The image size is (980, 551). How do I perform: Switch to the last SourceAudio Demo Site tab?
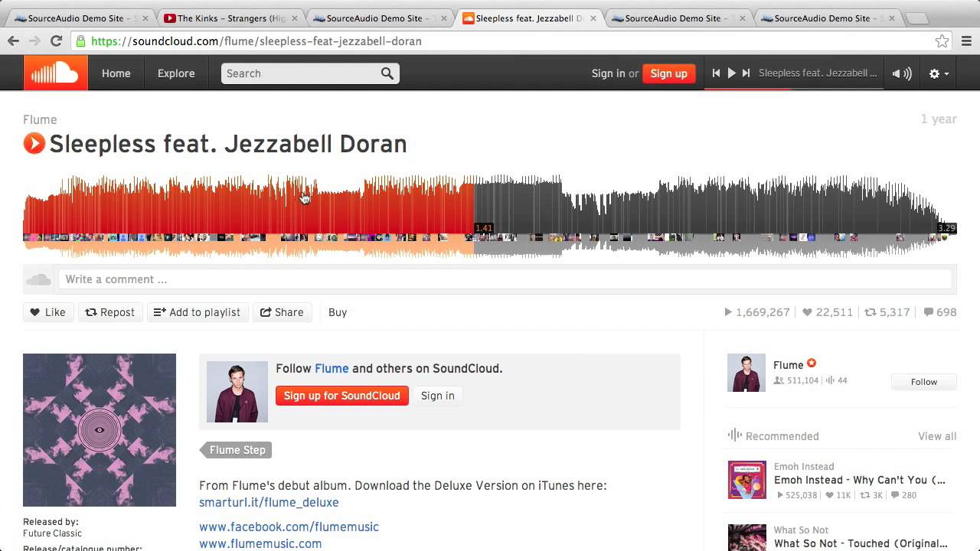tap(827, 18)
